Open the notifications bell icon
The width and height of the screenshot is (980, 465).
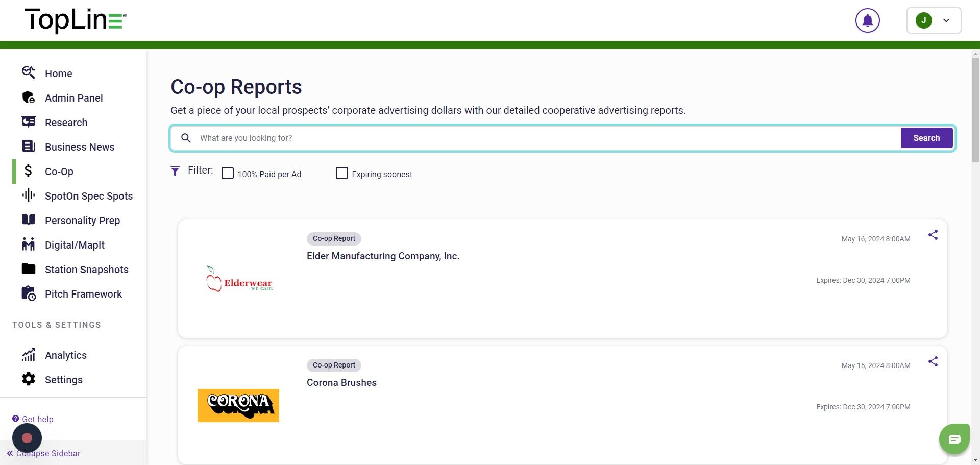[867, 21]
